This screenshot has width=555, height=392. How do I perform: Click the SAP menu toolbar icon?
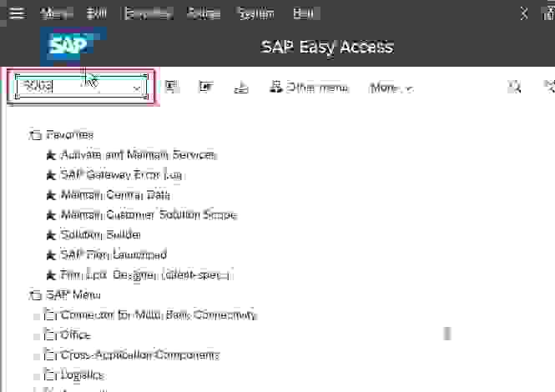tap(172, 88)
